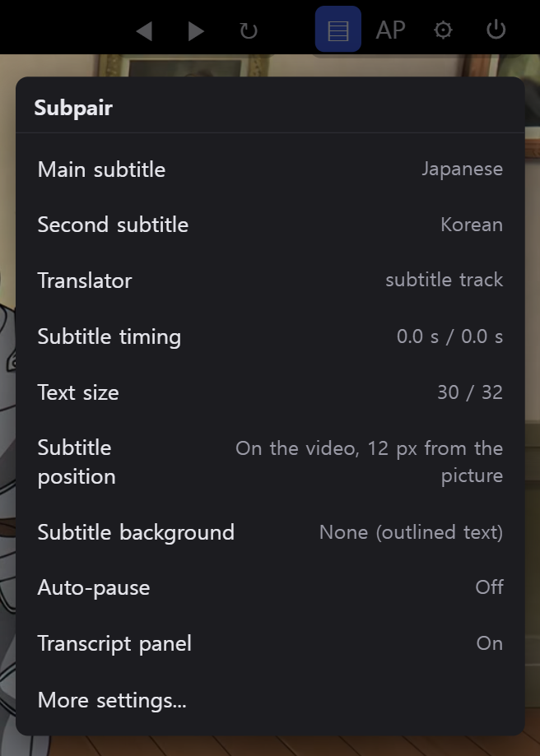Replay current subtitle with circular arrow icon
The height and width of the screenshot is (756, 540).
click(248, 31)
